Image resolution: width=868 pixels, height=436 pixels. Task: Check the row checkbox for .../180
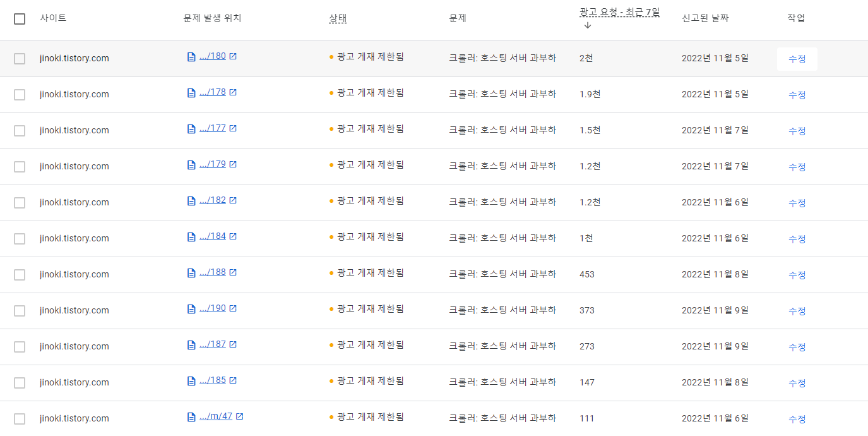coord(20,59)
